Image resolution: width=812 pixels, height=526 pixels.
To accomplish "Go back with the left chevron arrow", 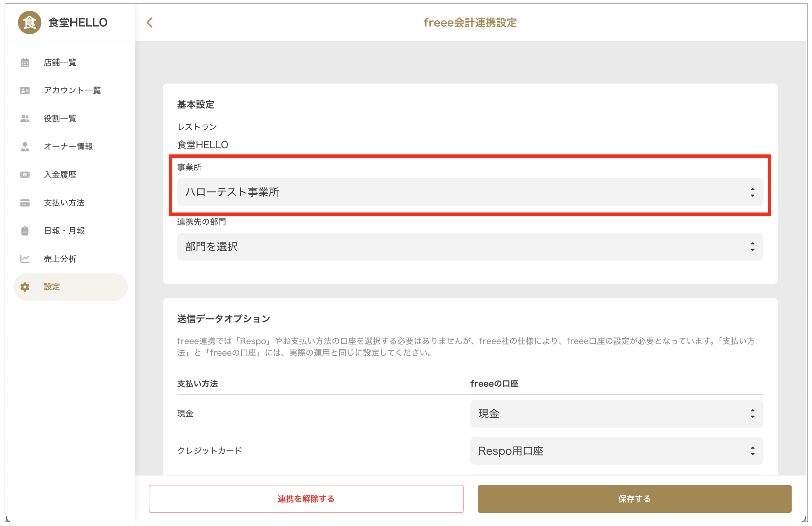I will 150,22.
